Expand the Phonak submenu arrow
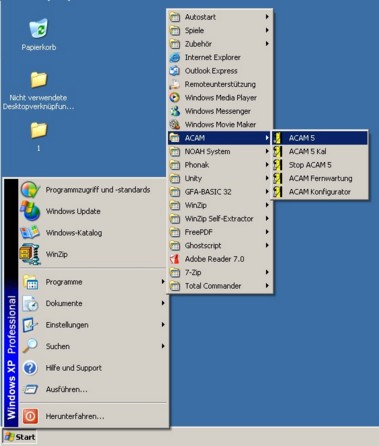Viewport: 379px width, 446px height. tap(267, 165)
